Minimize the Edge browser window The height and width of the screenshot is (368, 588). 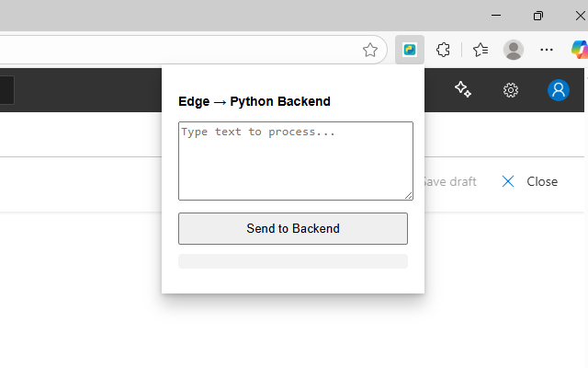point(496,15)
